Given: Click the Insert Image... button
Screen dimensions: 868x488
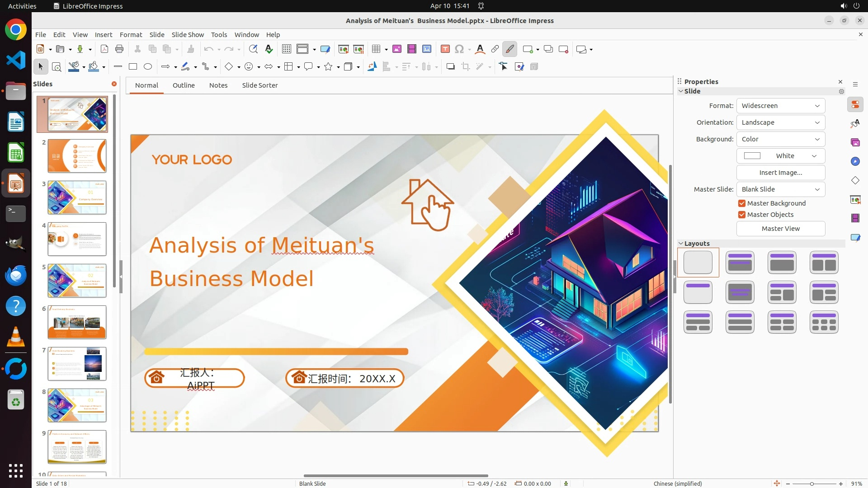Looking at the screenshot, I should coord(780,173).
